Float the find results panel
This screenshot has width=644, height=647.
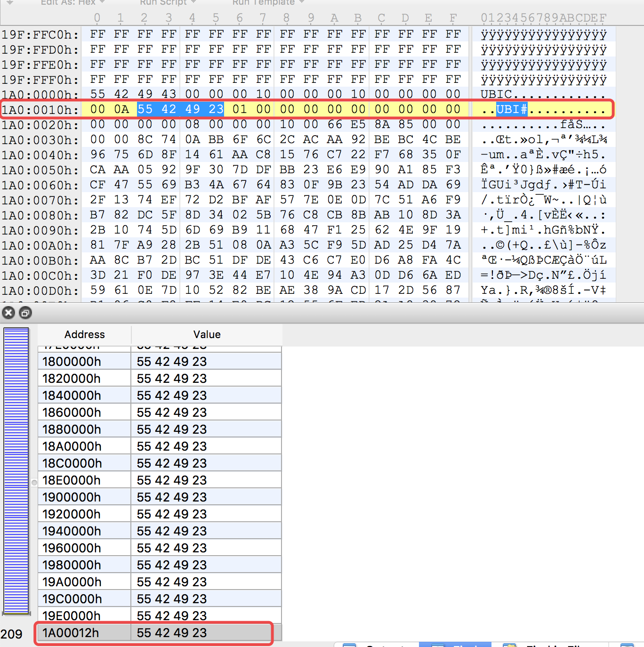coord(25,313)
